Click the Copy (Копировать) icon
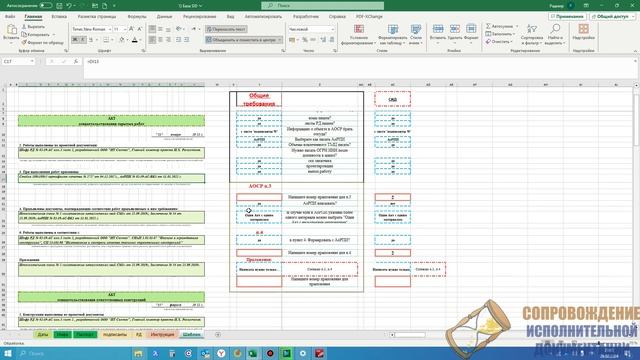 tap(24, 34)
